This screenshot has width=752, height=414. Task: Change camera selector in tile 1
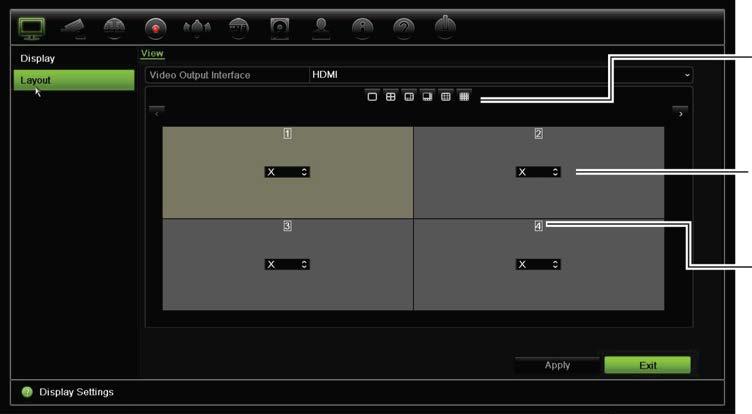[x=287, y=172]
